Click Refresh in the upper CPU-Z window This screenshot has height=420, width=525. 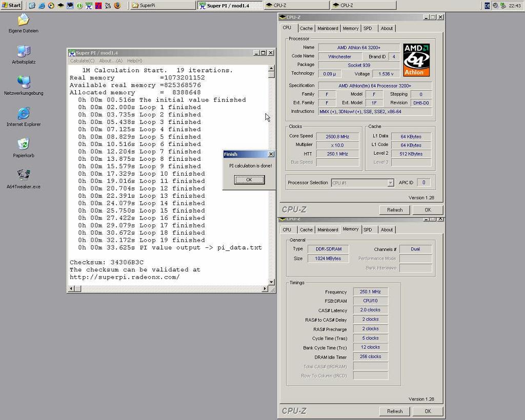click(395, 210)
